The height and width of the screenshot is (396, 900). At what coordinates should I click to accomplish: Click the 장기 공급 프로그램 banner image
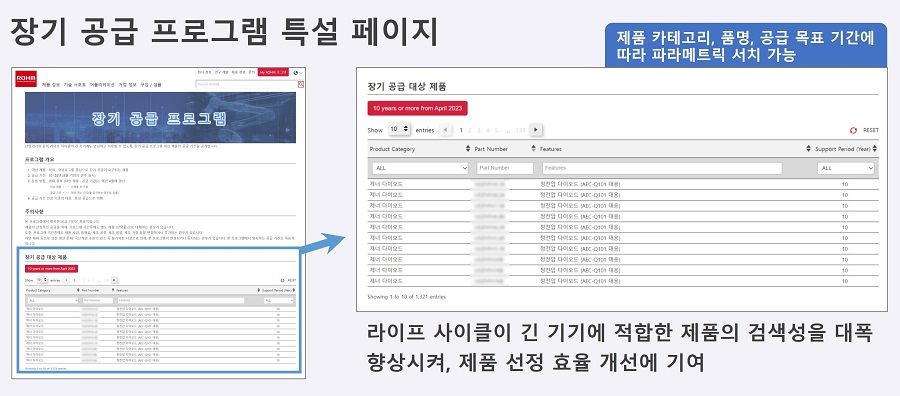(160, 118)
